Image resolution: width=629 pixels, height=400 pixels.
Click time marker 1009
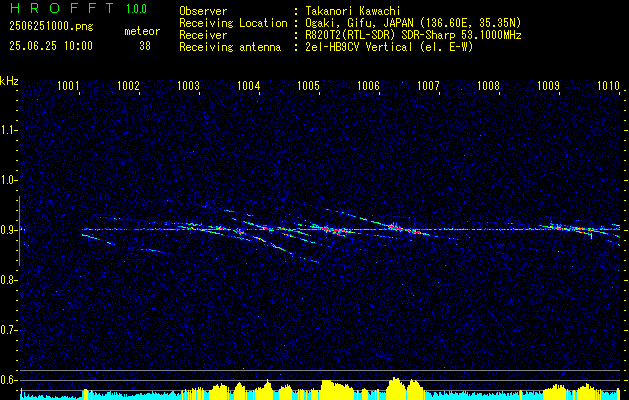[x=548, y=85]
